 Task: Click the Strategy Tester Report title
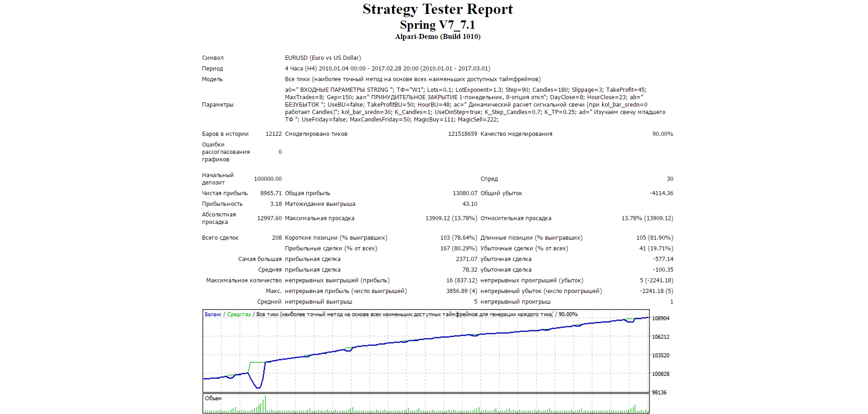click(x=437, y=9)
